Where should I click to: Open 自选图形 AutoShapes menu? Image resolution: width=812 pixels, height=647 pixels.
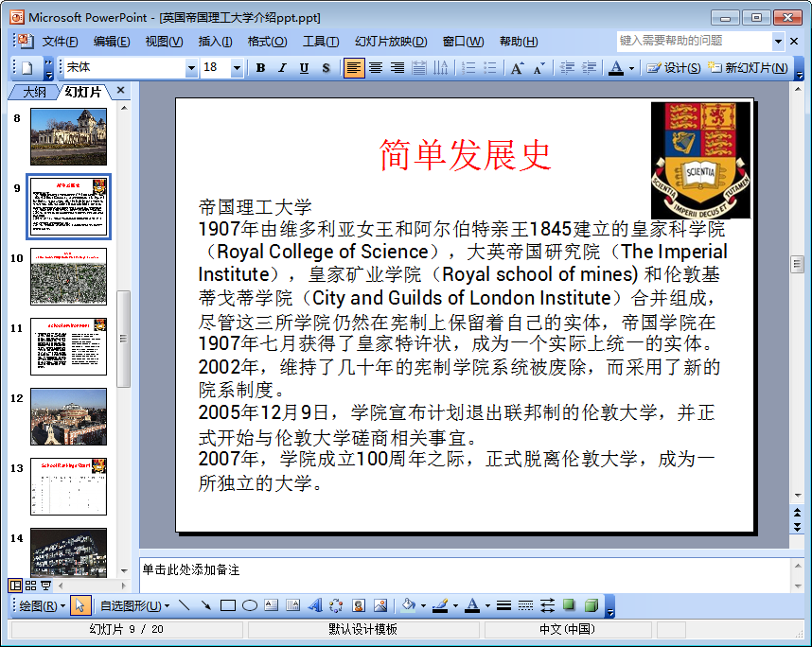point(134,605)
